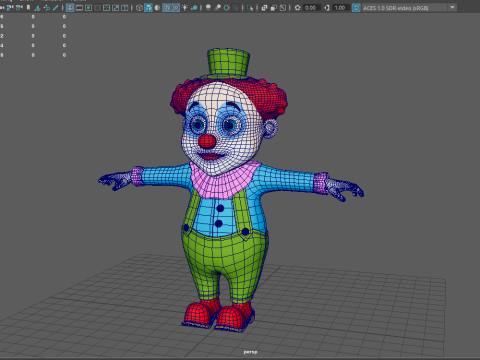Select the Grease Pencil tool icon
This screenshot has height=360, width=480.
click(56, 8)
